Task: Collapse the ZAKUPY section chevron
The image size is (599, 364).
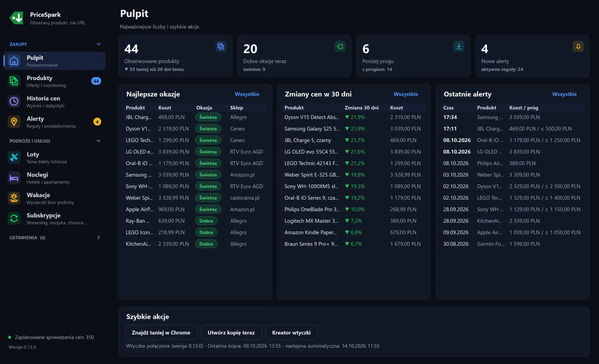Action: 99,44
